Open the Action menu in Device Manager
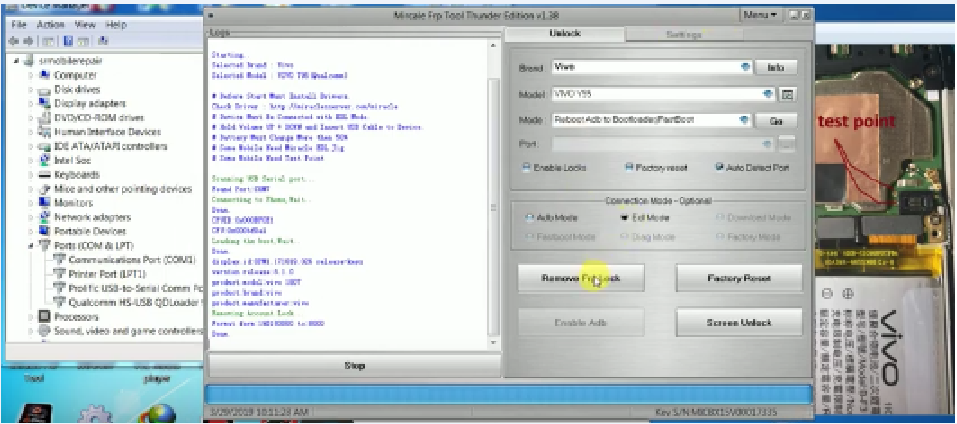The width and height of the screenshot is (957, 424). pyautogui.click(x=50, y=25)
